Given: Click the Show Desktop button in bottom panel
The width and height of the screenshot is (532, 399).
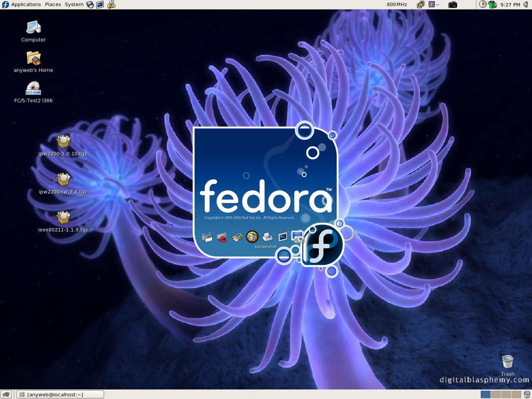Looking at the screenshot, I should [6, 394].
